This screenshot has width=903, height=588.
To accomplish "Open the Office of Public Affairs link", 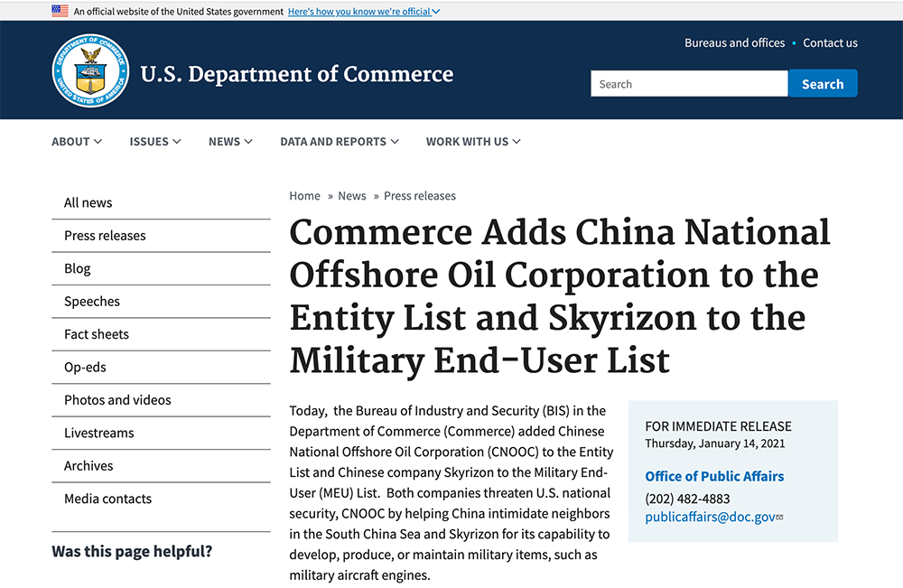I will [714, 476].
